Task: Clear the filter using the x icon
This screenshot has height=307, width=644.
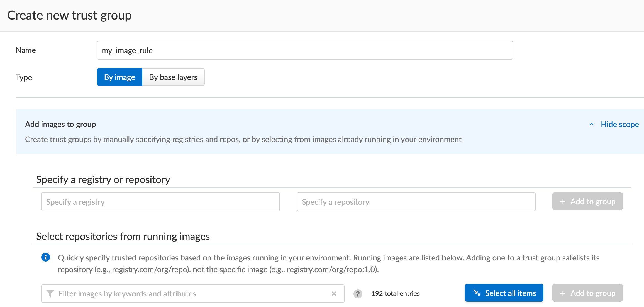Action: tap(333, 293)
